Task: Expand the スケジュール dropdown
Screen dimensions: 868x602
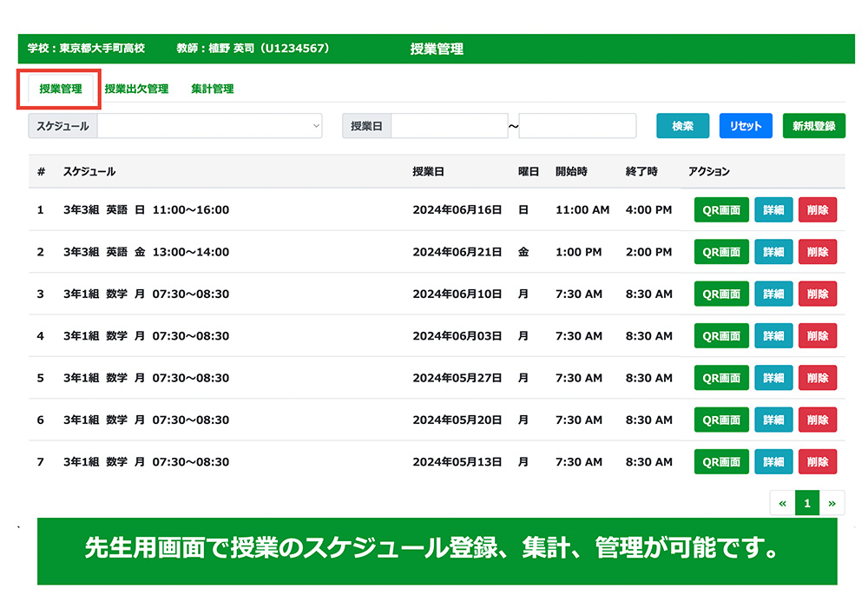Action: pyautogui.click(x=209, y=126)
